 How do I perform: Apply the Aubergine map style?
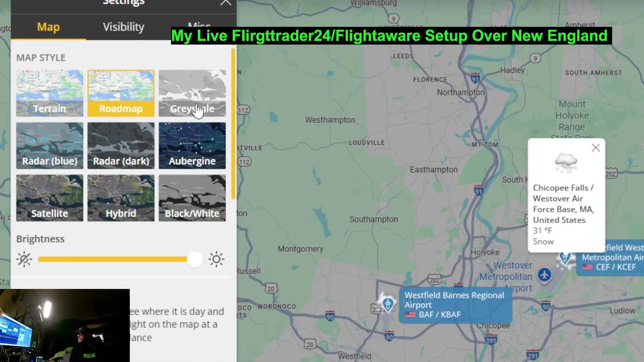[192, 146]
